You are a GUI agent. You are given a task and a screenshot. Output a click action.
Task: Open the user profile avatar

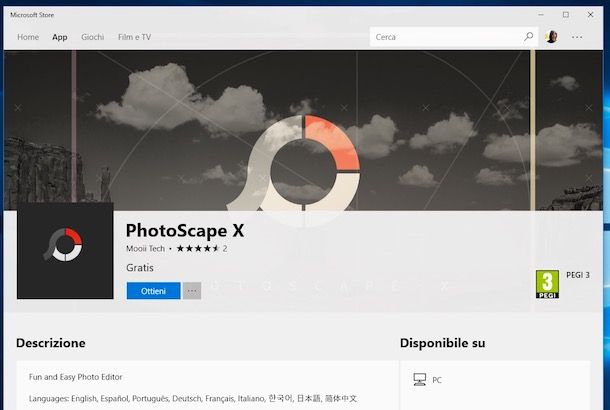click(551, 37)
